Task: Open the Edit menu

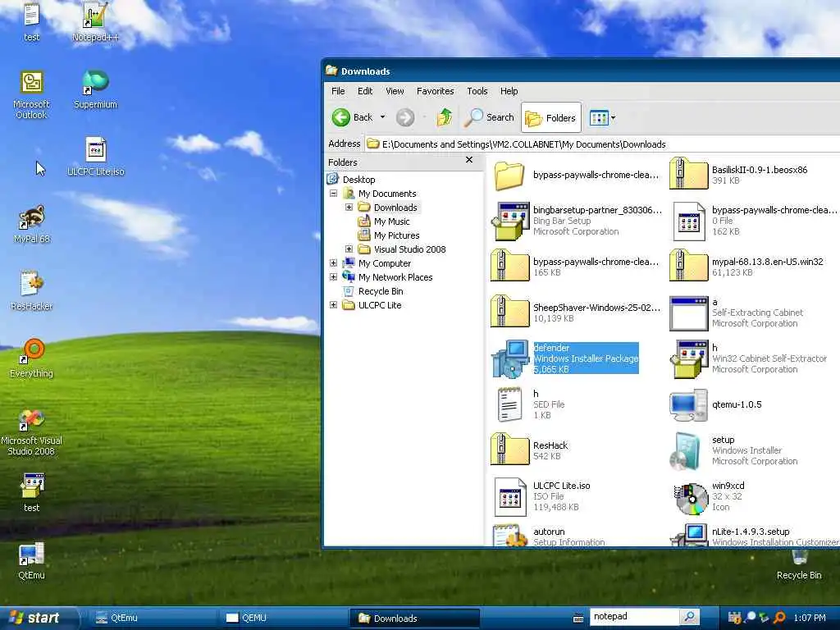Action: [x=365, y=91]
